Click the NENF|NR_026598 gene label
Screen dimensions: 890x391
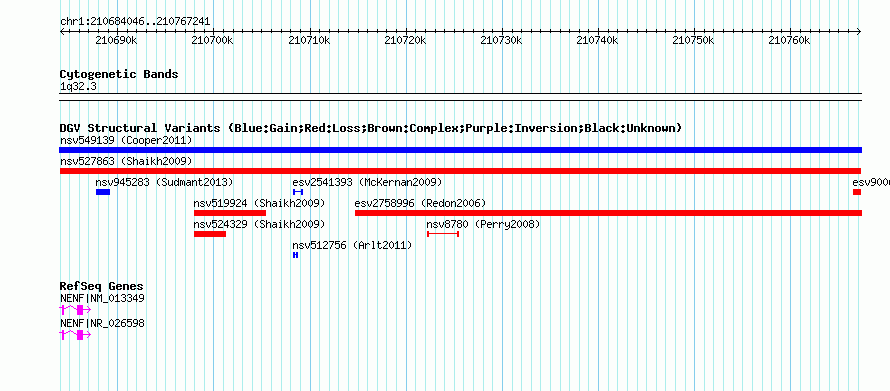coord(102,323)
